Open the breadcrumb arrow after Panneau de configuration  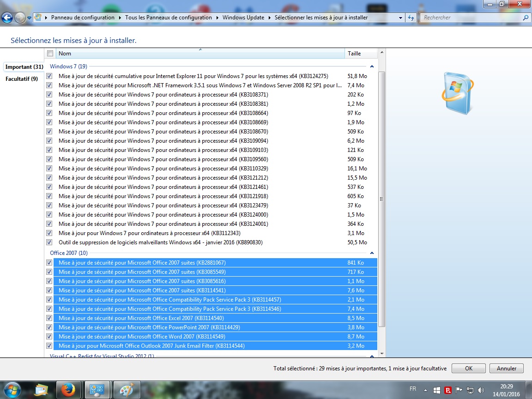tap(120, 18)
